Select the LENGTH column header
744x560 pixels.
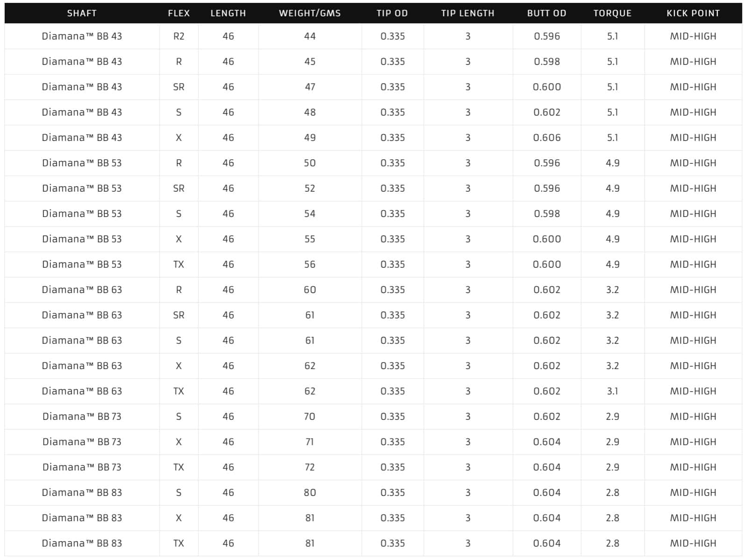pyautogui.click(x=228, y=13)
